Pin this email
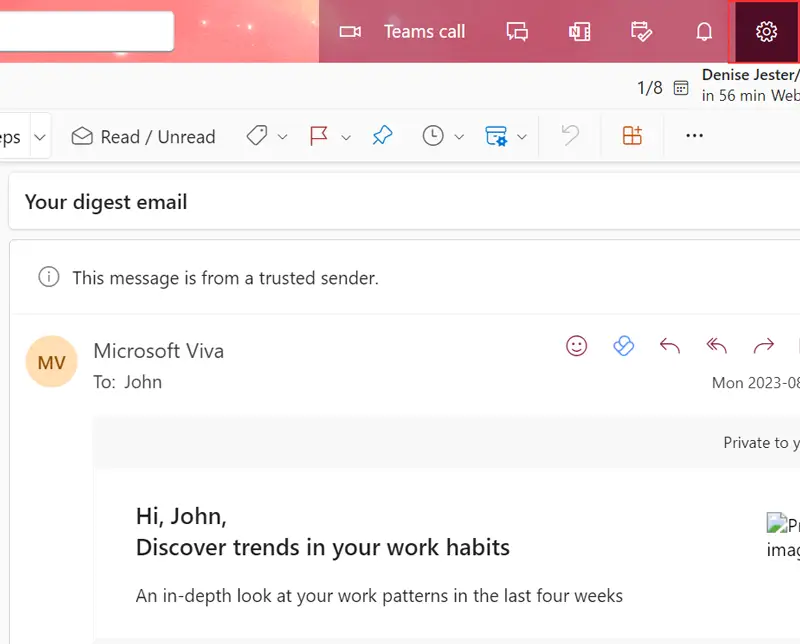This screenshot has height=644, width=800. point(383,136)
